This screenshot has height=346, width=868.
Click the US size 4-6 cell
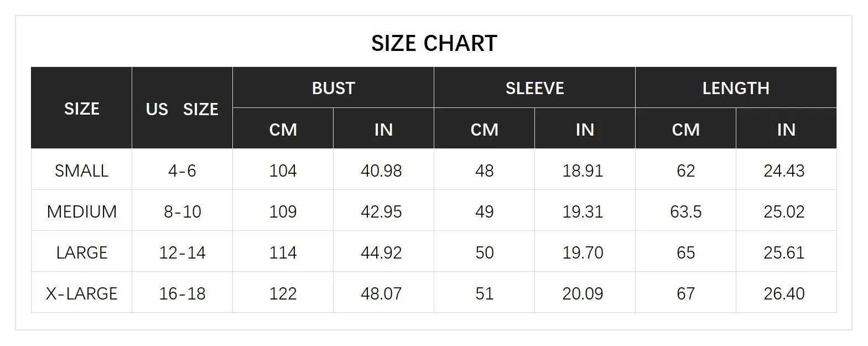pos(182,171)
